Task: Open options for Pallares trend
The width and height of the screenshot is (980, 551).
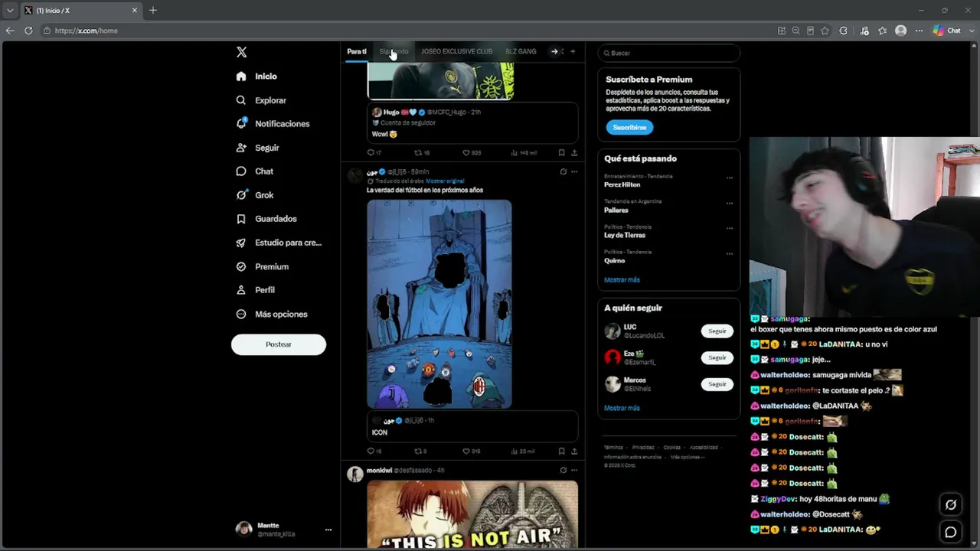Action: click(x=729, y=203)
